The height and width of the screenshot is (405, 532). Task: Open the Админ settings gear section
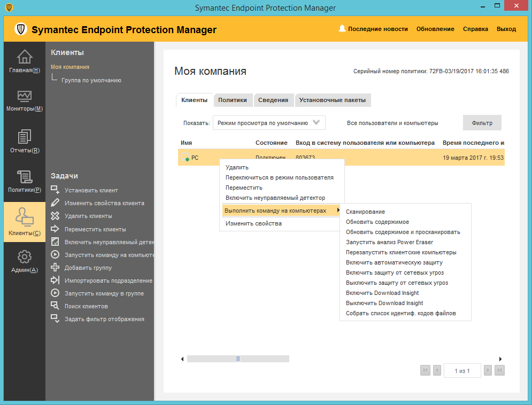(25, 257)
